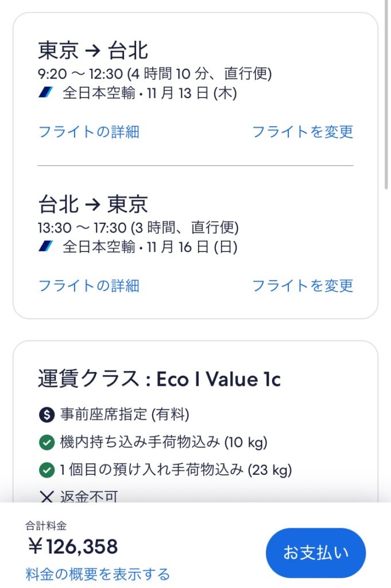Open フライトの詳細 for the 台北 → 東京 flight
This screenshot has height=588, width=391.
[x=88, y=285]
